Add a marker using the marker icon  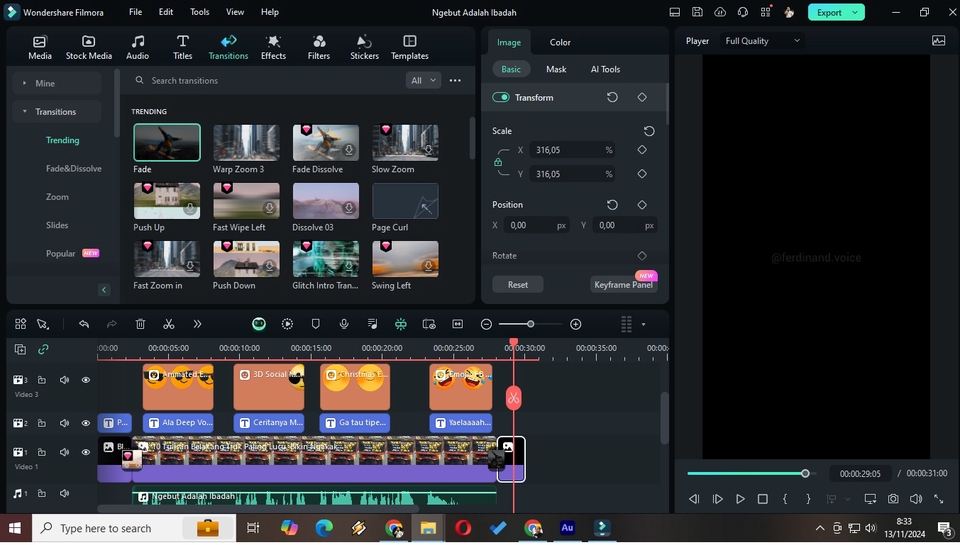tap(316, 324)
